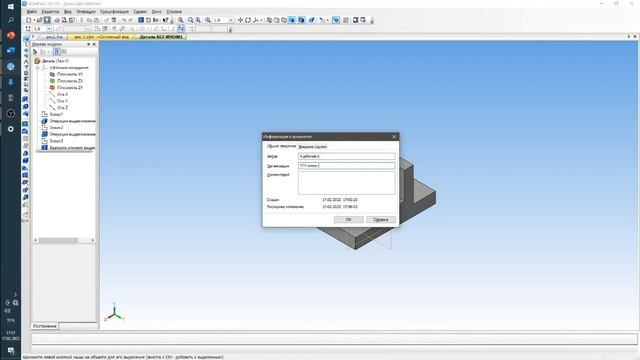Switch to Общие сведения tab in dialog
The height and width of the screenshot is (360, 640).
[x=281, y=146]
